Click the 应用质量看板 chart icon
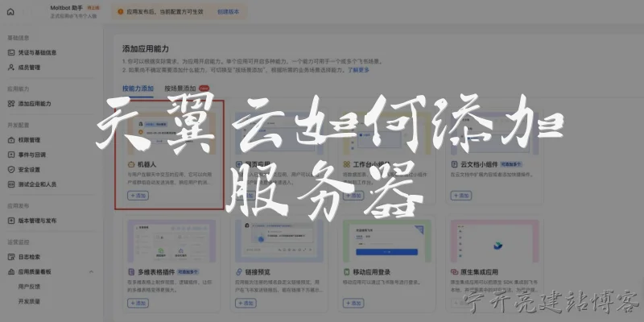This screenshot has height=322, width=644. coord(11,272)
